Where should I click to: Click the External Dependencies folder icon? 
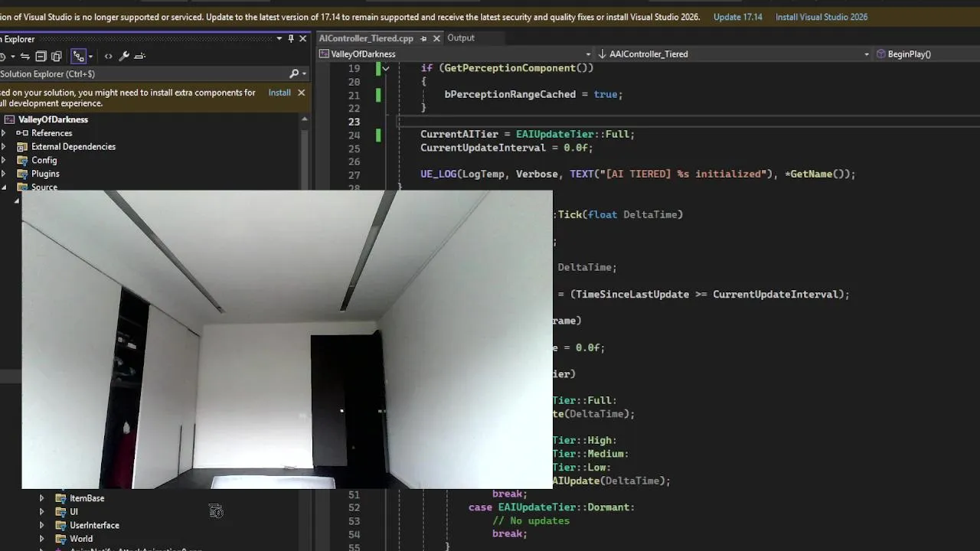point(22,147)
